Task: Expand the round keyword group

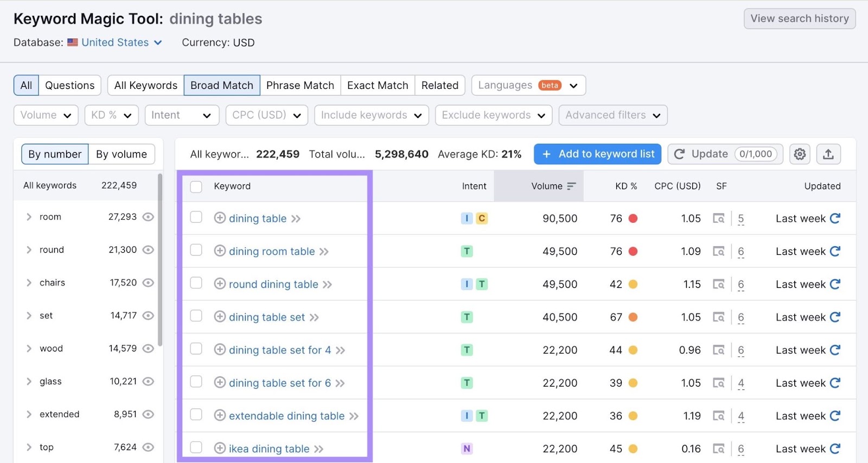Action: [29, 250]
